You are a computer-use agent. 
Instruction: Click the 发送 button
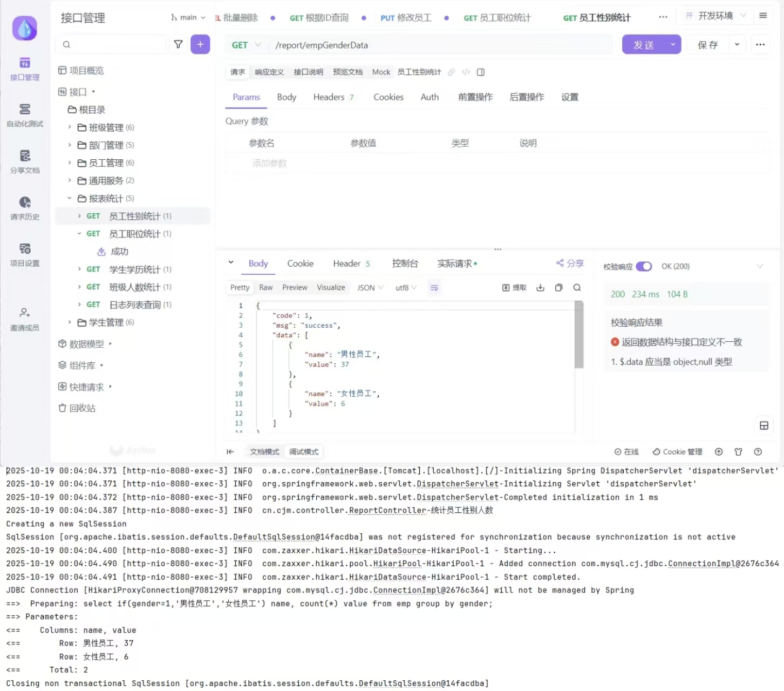(x=644, y=45)
